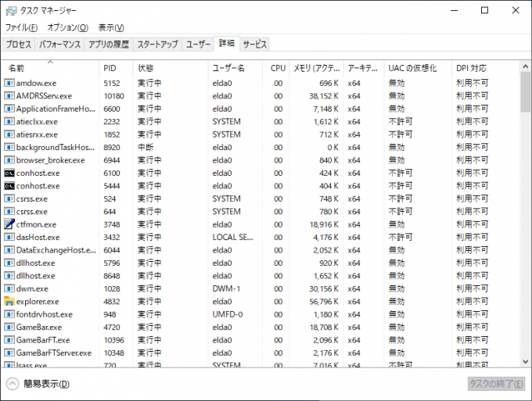The width and height of the screenshot is (532, 401).
Task: Click the GameBarFT.exe process icon
Action: coord(9,340)
